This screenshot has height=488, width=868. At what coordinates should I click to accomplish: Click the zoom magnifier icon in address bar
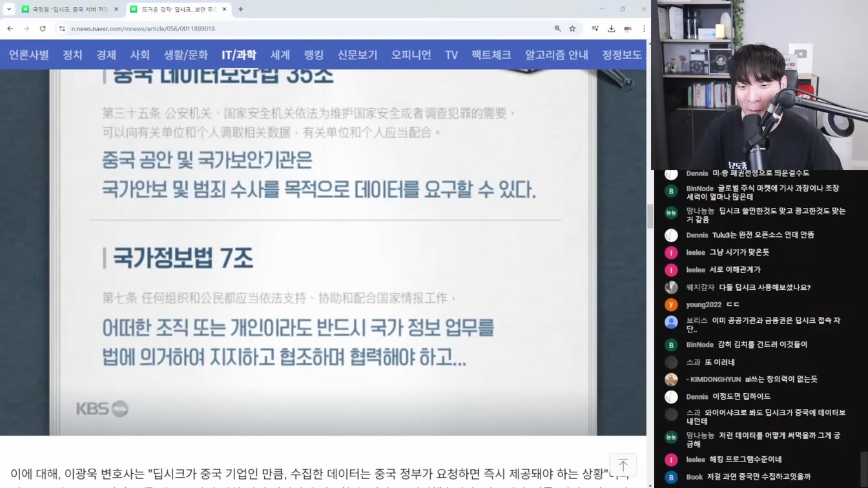(x=557, y=28)
